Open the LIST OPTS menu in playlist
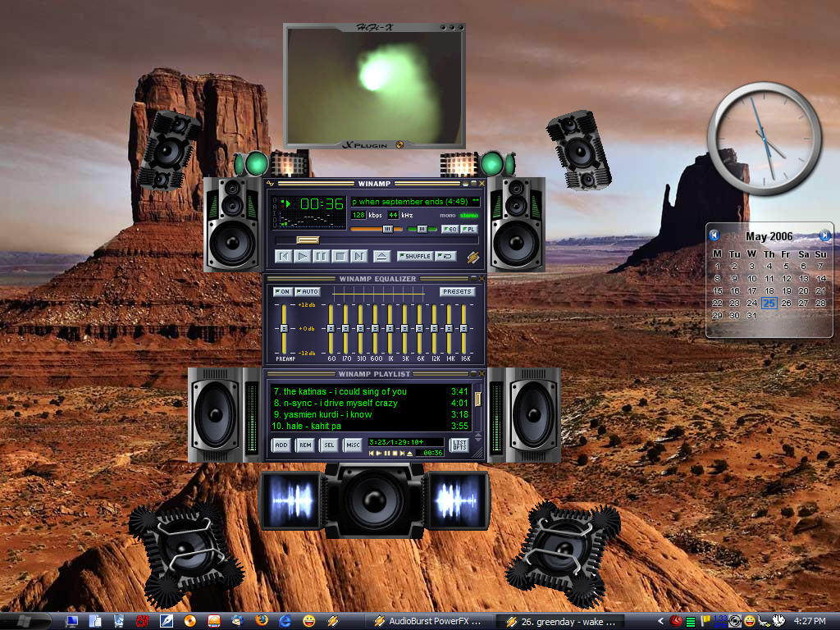 (459, 445)
